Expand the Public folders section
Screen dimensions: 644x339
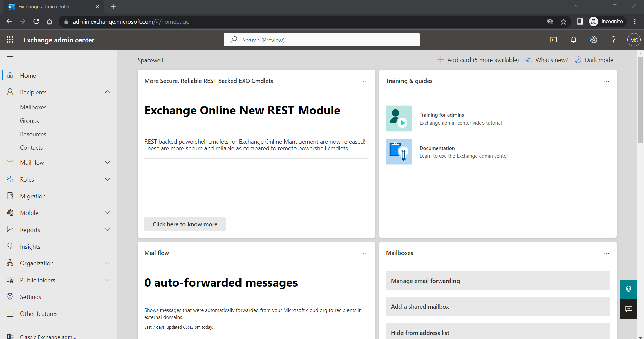click(x=107, y=280)
